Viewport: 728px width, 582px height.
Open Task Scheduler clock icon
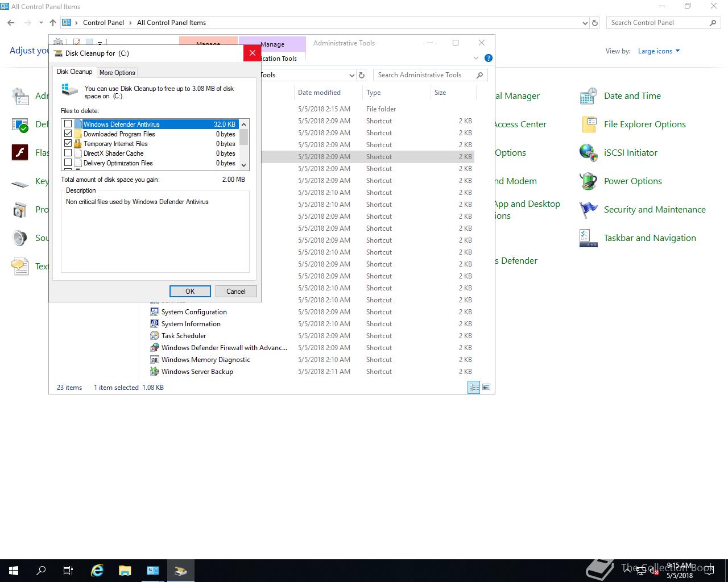point(154,335)
